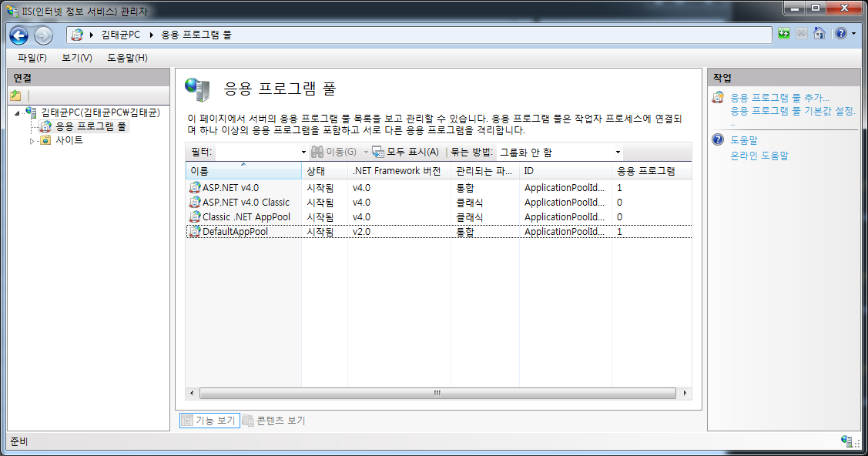The image size is (868, 456).
Task: Switch to 기능 보기 tab
Action: tap(209, 421)
